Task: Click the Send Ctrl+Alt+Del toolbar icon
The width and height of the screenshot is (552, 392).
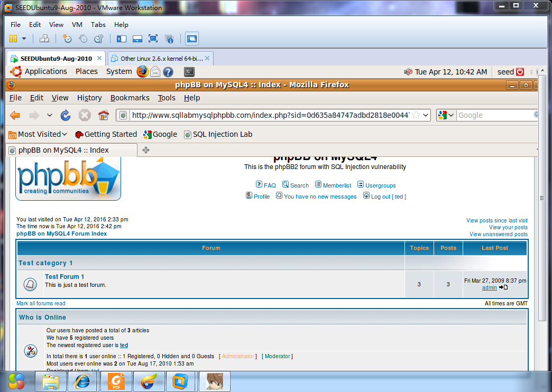Action: tap(44, 39)
